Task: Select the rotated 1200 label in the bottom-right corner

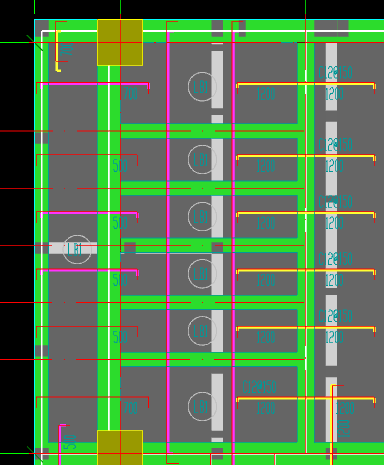Action: 344,429
